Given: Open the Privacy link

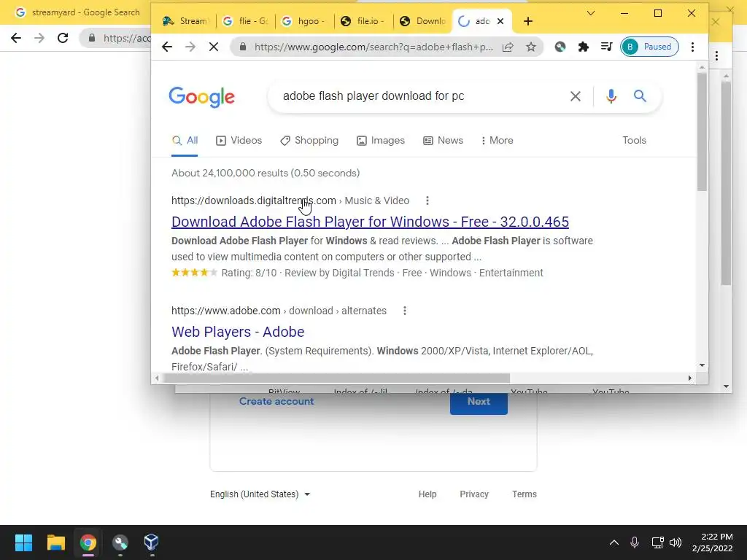Looking at the screenshot, I should point(474,494).
